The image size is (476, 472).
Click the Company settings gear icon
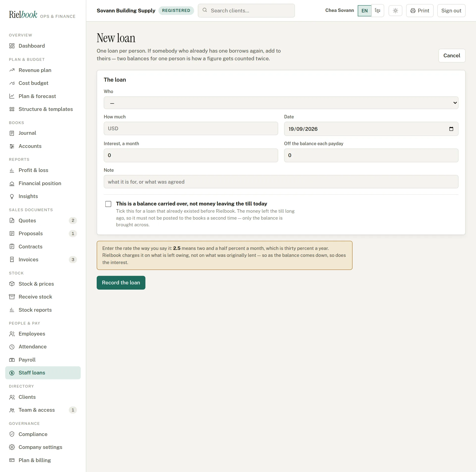point(12,447)
